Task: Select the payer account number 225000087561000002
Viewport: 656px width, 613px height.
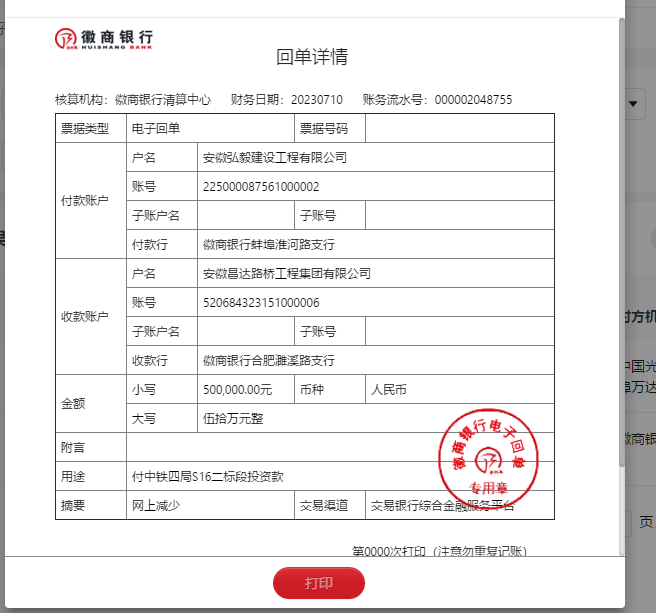Action: [x=261, y=187]
